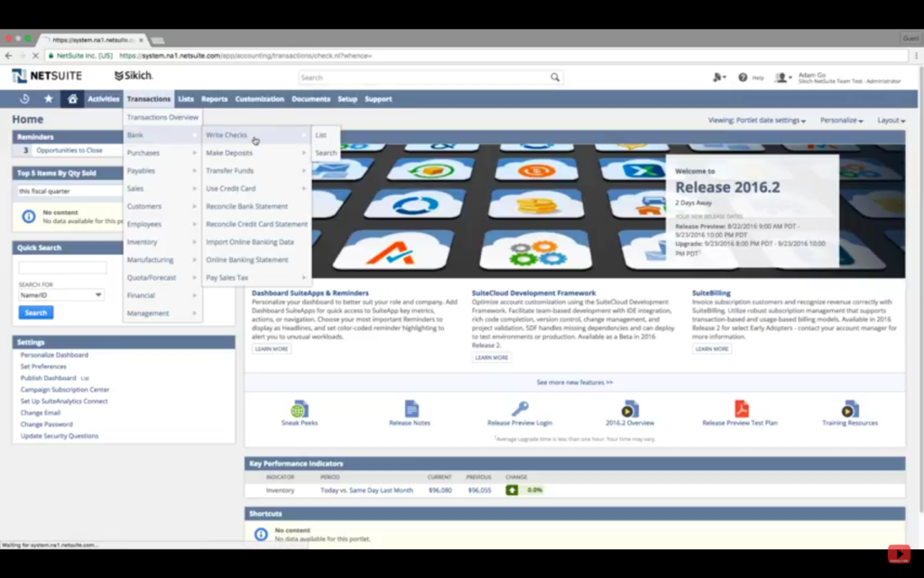This screenshot has width=924, height=578.
Task: Select Make Deposits from Bank submenu
Action: tap(229, 153)
